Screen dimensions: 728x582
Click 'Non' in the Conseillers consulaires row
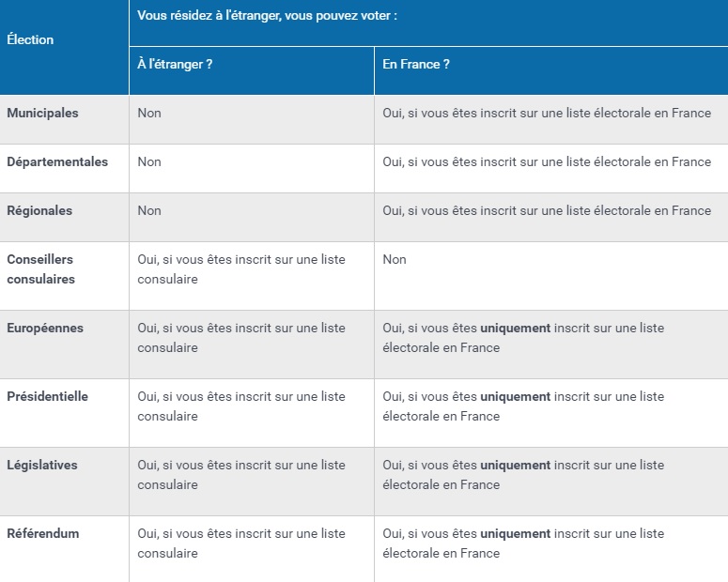[395, 259]
